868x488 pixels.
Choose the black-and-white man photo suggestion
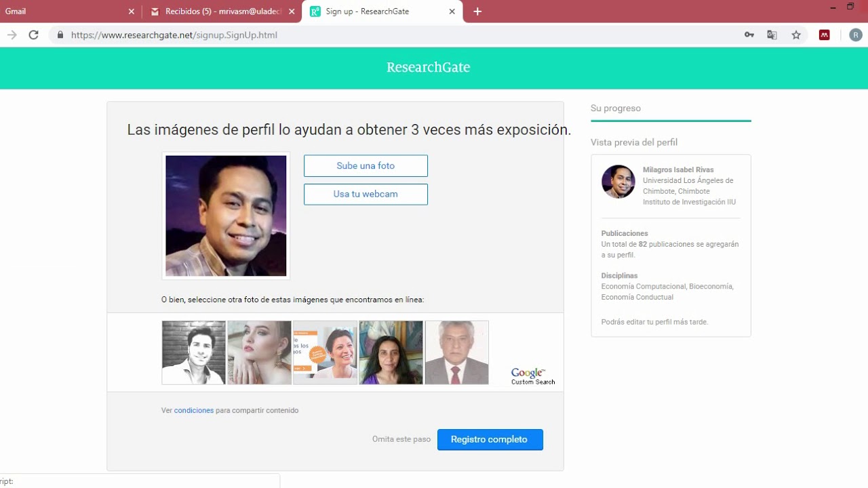tap(194, 352)
